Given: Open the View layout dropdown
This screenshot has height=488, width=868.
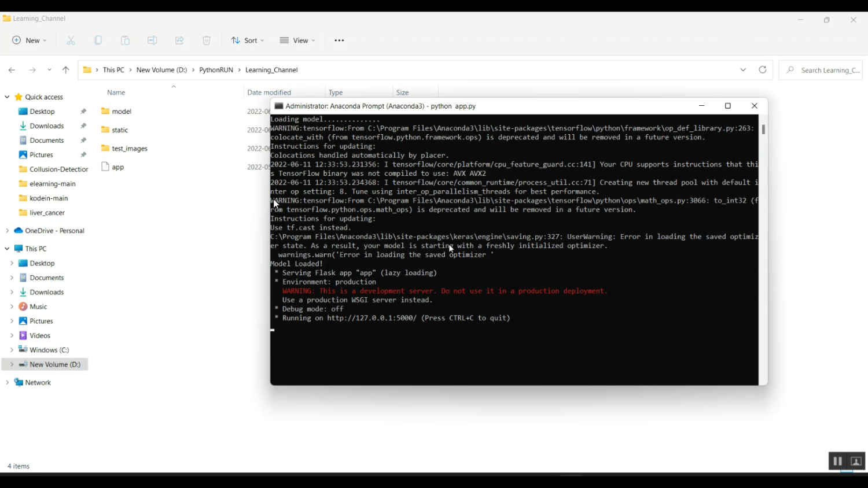Looking at the screenshot, I should (x=297, y=40).
